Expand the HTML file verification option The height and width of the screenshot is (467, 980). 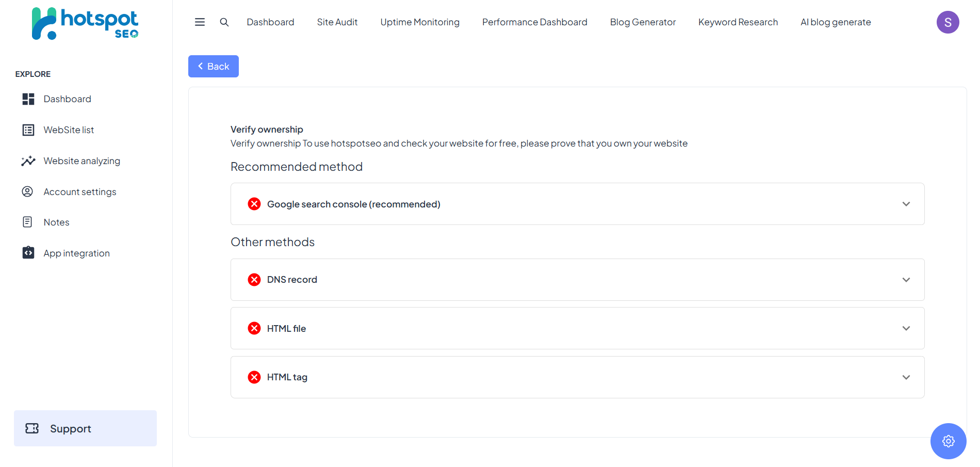[x=577, y=329]
